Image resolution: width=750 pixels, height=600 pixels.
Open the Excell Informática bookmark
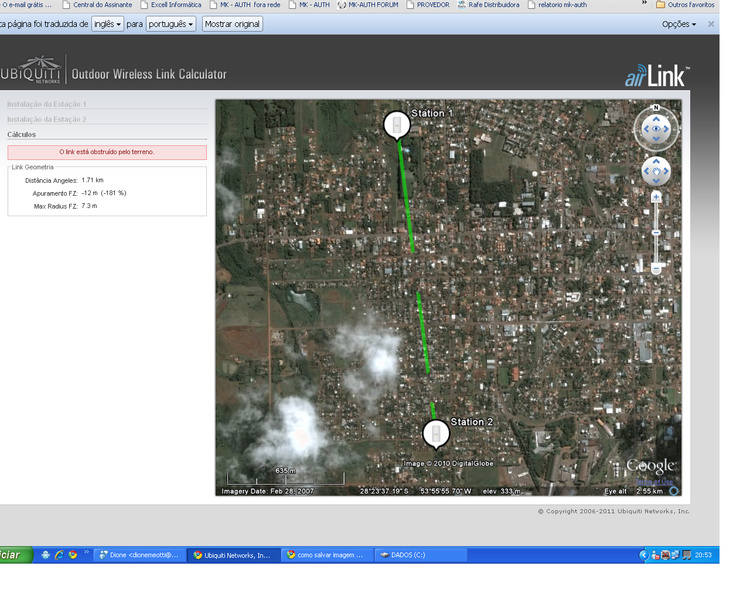pos(171,5)
